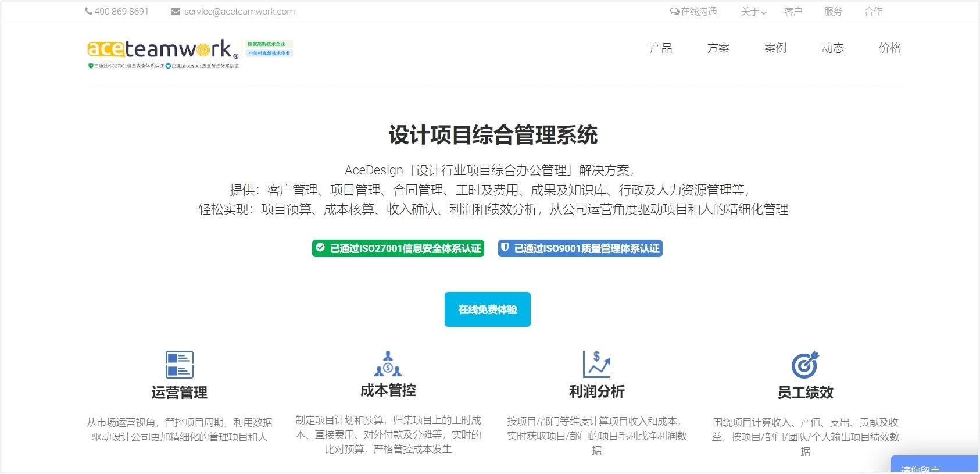
Task: Click the employee performance target icon
Action: (x=805, y=365)
